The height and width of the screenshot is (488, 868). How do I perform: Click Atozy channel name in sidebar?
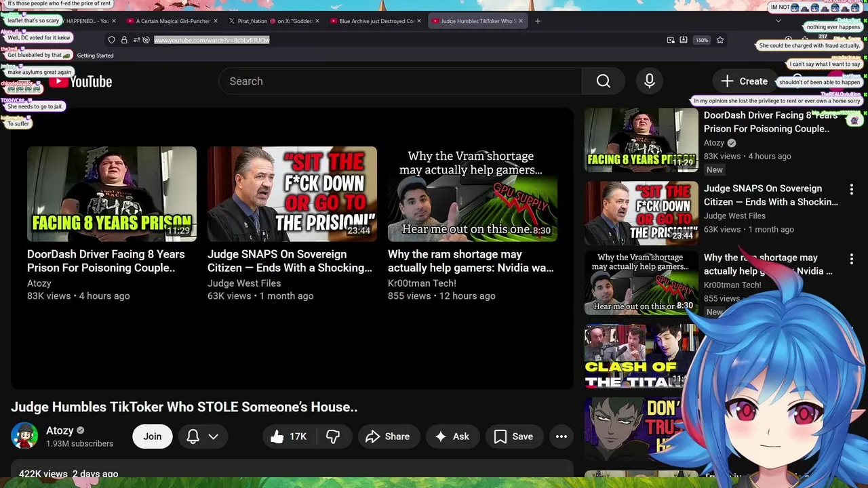pos(714,143)
